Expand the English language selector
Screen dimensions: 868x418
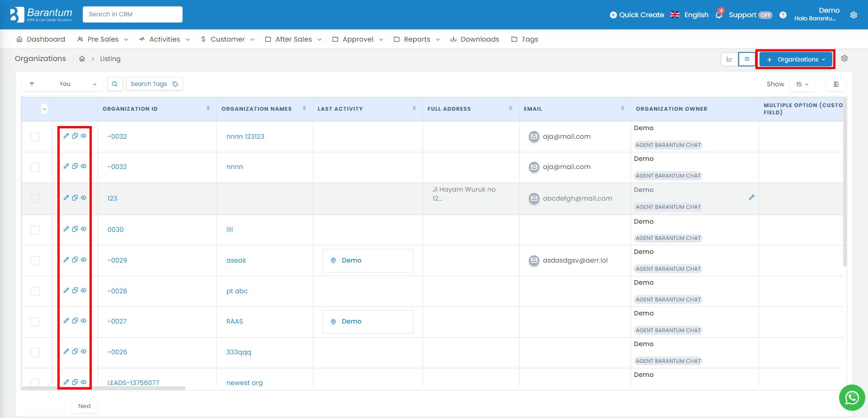[x=689, y=15]
